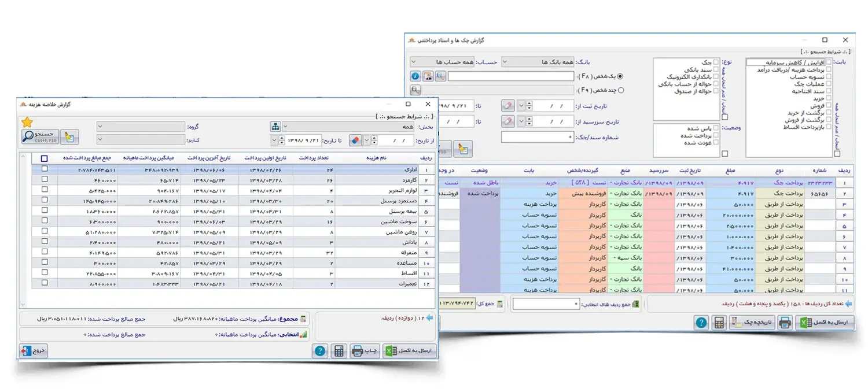Click the نام هزینه column header

pyautogui.click(x=376, y=158)
